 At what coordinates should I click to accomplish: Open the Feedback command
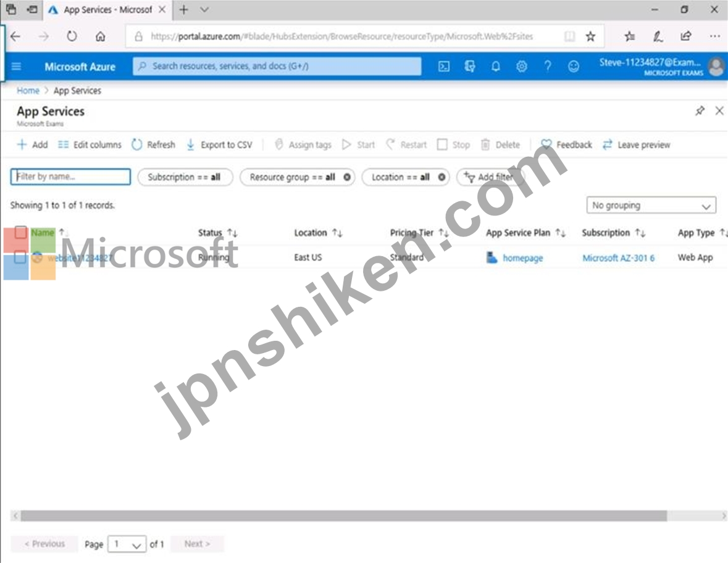[x=566, y=145]
